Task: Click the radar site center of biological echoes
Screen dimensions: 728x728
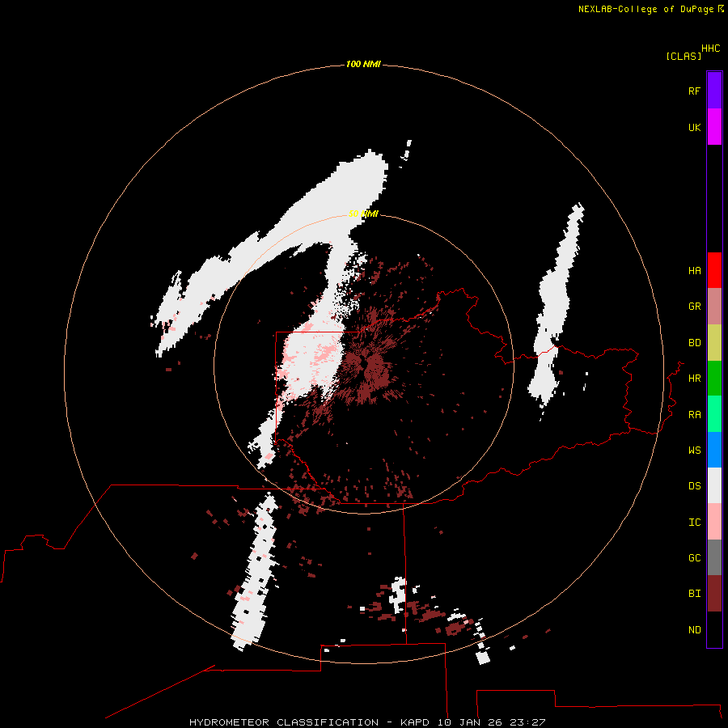Action: (x=365, y=366)
